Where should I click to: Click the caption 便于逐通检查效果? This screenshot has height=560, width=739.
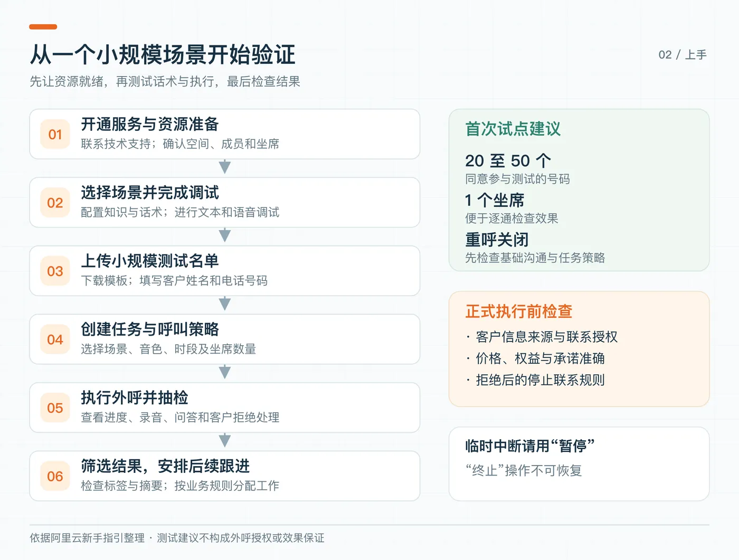point(511,219)
